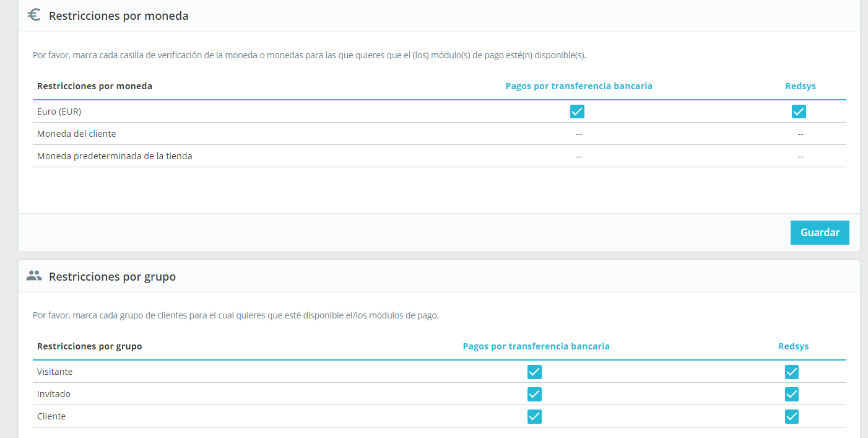Screen dimensions: 868x438
Task: Select the Euro (EUR) row label
Action: point(59,112)
